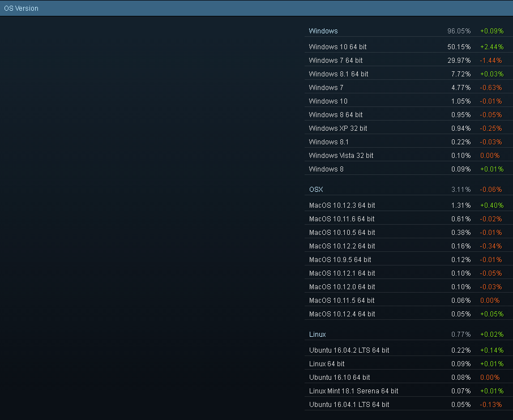Viewport: 513px width, 420px height.
Task: Select the MacOS 10.11.5 64 bit entry
Action: [x=409, y=301]
